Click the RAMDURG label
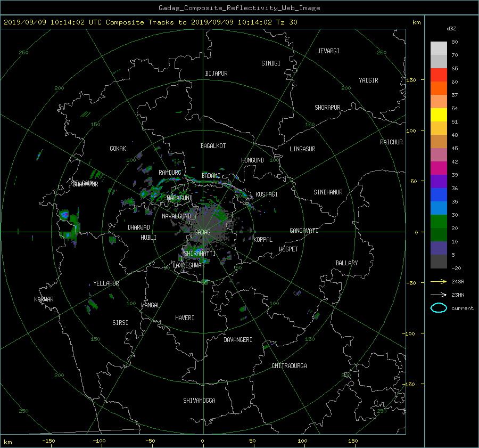Viewport: 479px width, 448px height. pos(170,173)
